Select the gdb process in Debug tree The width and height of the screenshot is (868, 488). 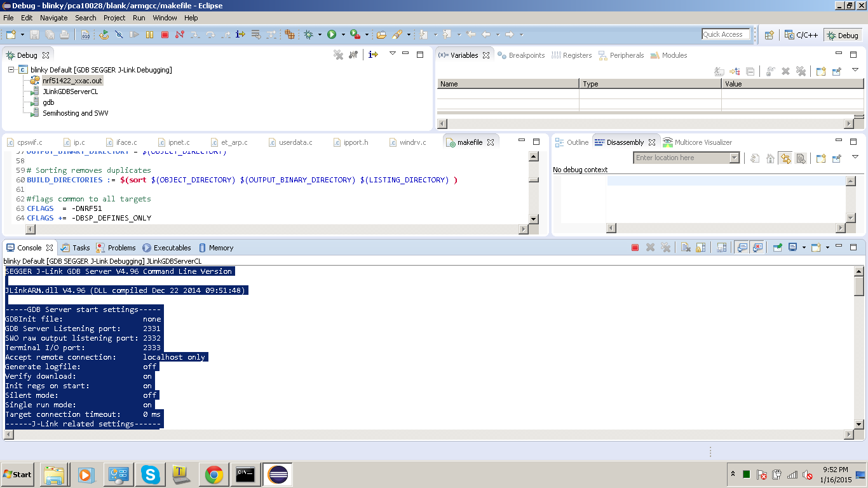tap(48, 102)
